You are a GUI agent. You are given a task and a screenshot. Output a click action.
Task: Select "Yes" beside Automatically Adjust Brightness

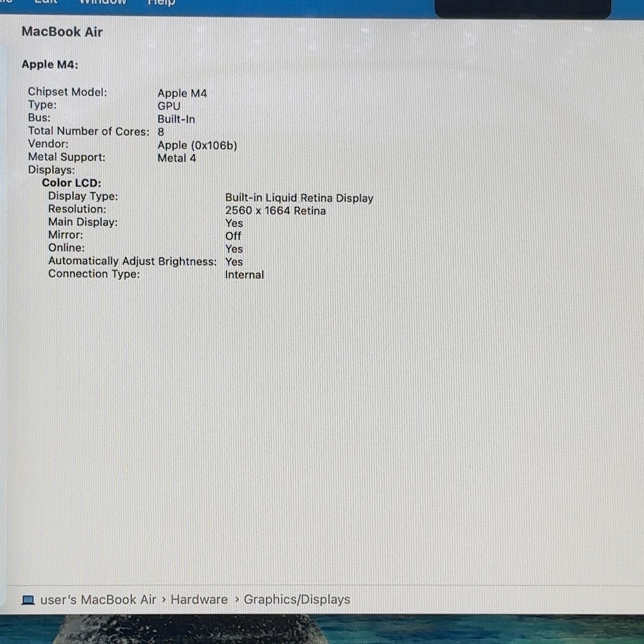tap(234, 262)
